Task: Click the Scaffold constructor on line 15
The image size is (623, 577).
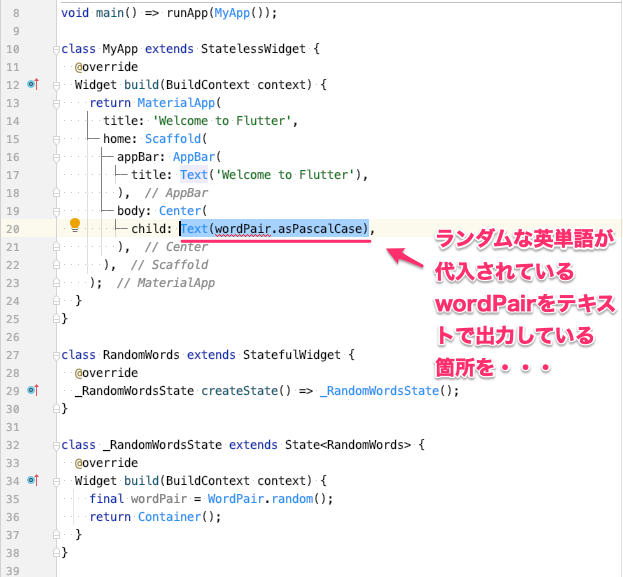Action: (173, 139)
